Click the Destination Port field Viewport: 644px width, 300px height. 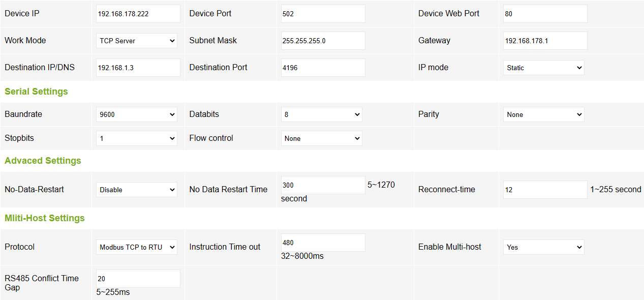point(323,68)
